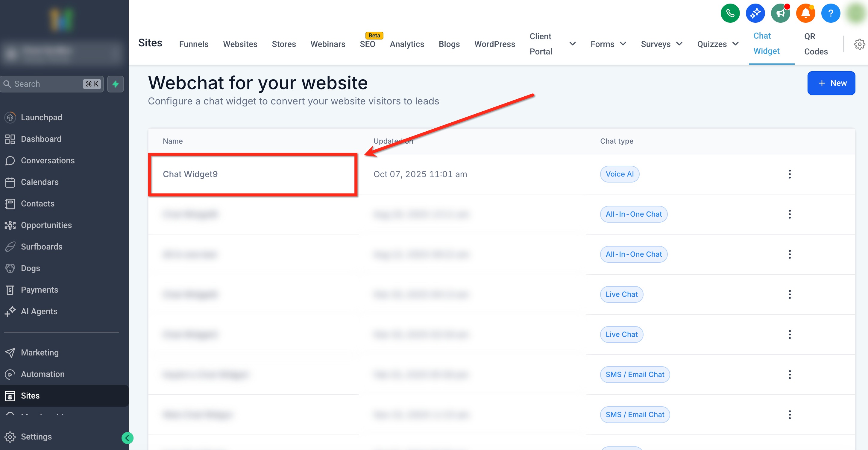Open three-dot menu for Chat Widget9 row
Screen dimensions: 868x450
coord(790,174)
